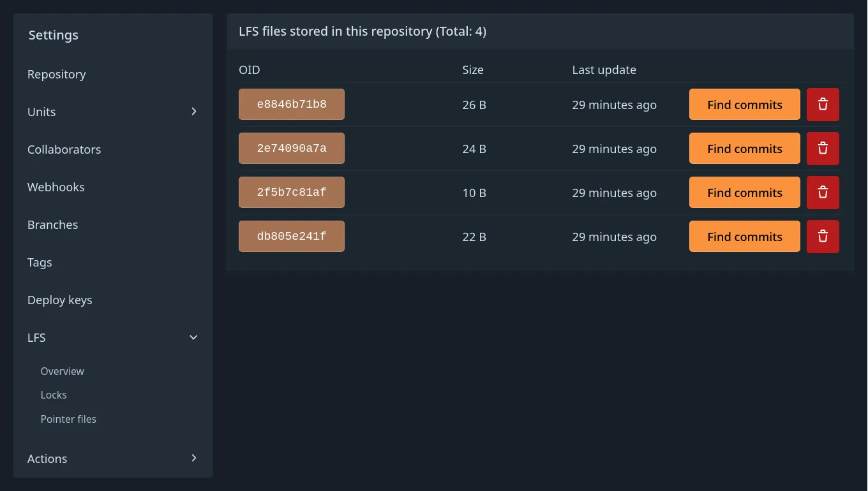Find commits for OID 2e74090a7a

tap(745, 149)
